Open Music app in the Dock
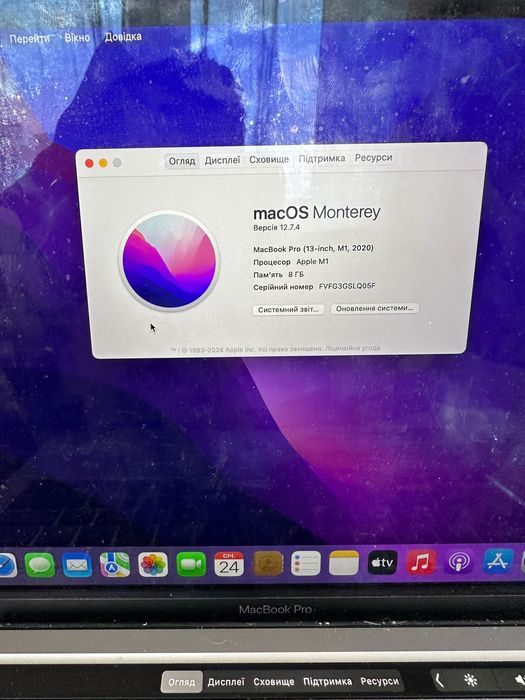 pos(421,562)
